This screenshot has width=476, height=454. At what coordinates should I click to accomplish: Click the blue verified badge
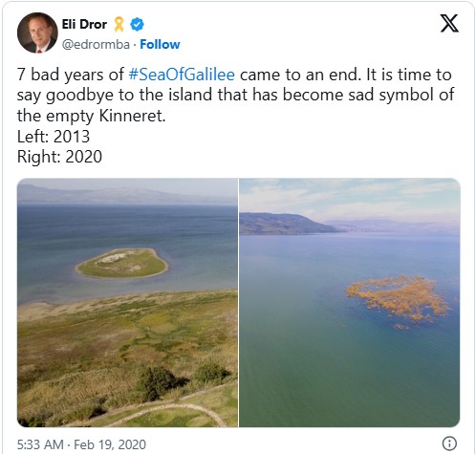(137, 25)
